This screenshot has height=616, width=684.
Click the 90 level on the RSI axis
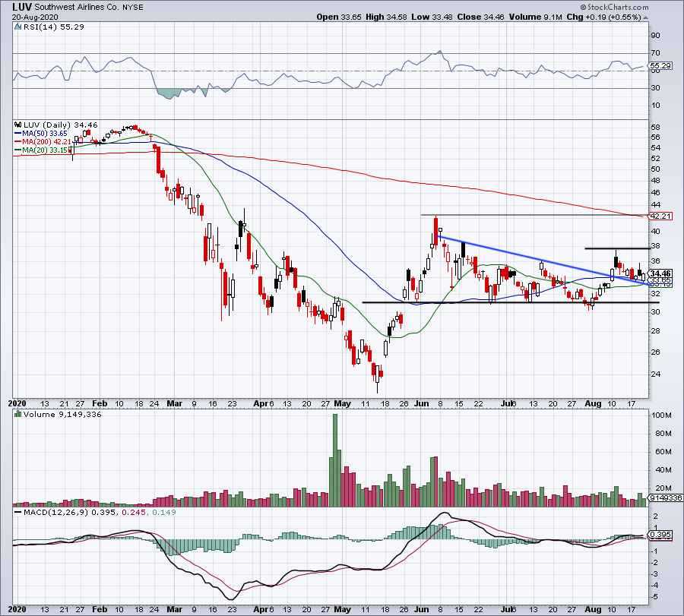click(655, 35)
